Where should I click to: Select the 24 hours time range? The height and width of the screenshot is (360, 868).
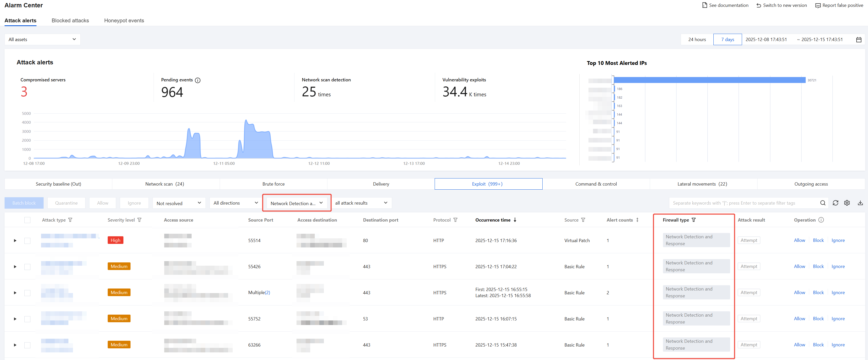click(697, 40)
